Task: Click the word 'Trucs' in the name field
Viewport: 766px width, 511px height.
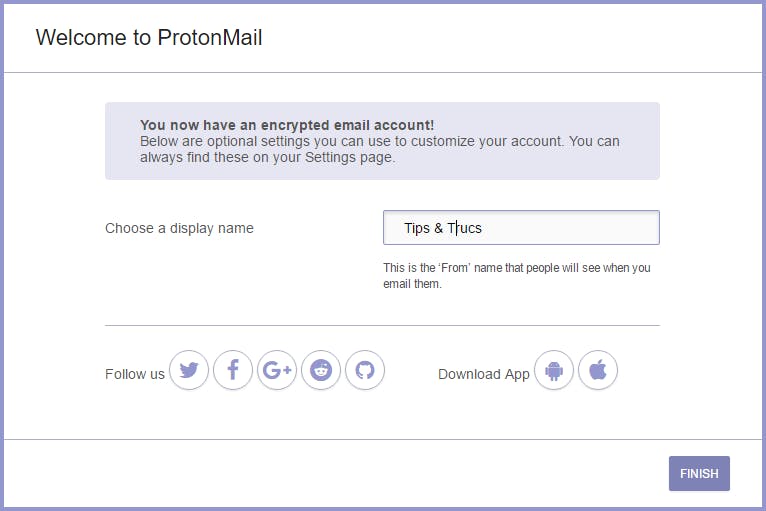Action: coord(465,228)
